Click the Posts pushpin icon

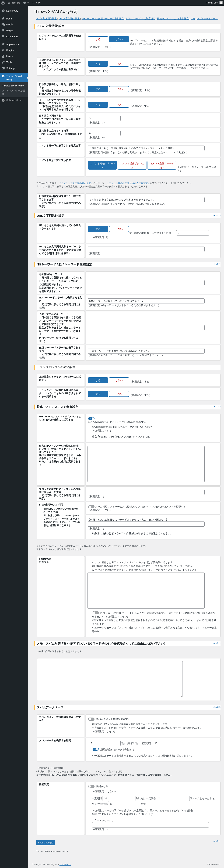point(3,19)
